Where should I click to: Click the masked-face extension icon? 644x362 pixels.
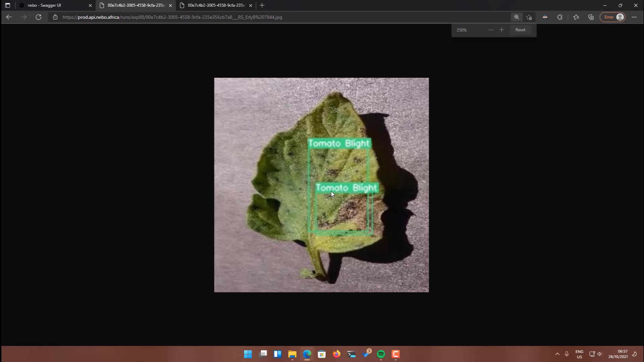[545, 17]
